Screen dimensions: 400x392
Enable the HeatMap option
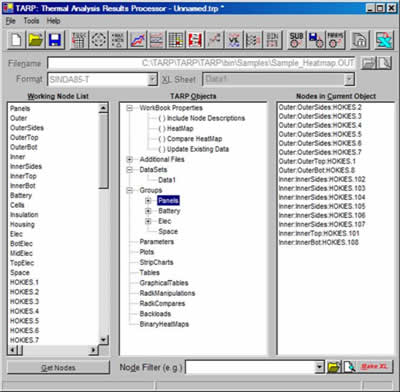click(176, 128)
